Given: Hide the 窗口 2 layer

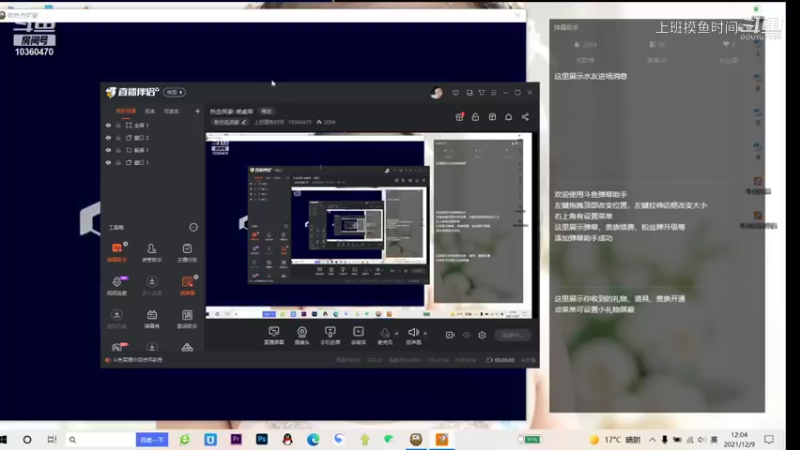Looking at the screenshot, I should tap(108, 138).
